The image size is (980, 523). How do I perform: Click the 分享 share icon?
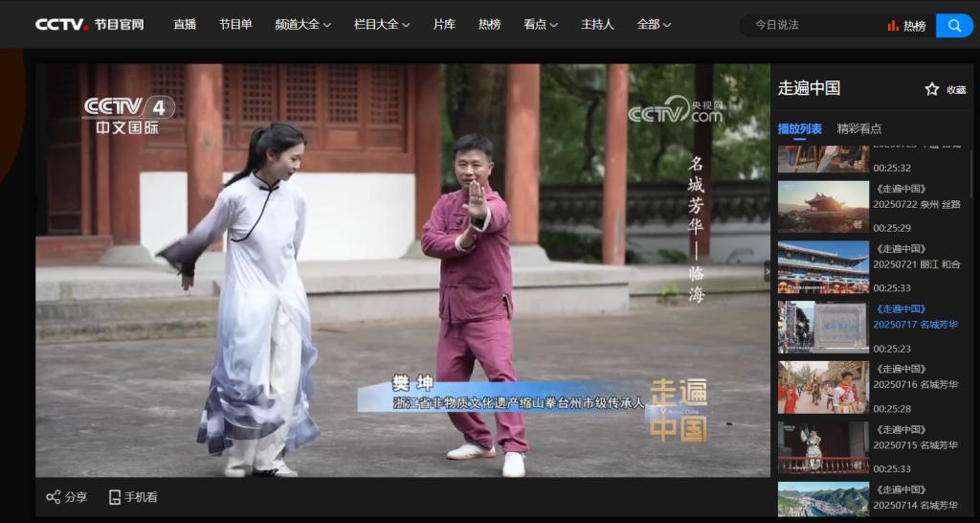[54, 497]
